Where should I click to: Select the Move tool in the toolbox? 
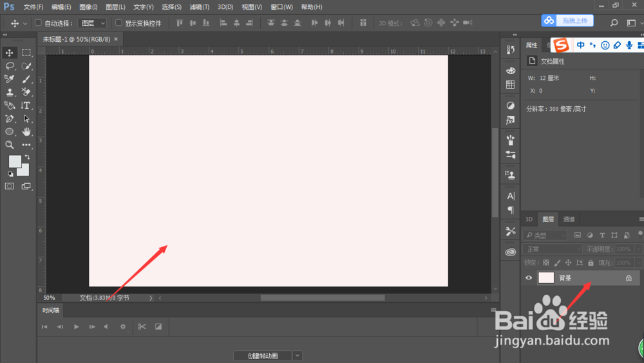[10, 53]
